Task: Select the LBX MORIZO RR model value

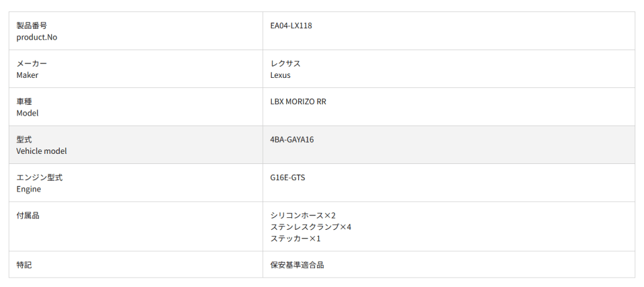Action: (x=298, y=102)
